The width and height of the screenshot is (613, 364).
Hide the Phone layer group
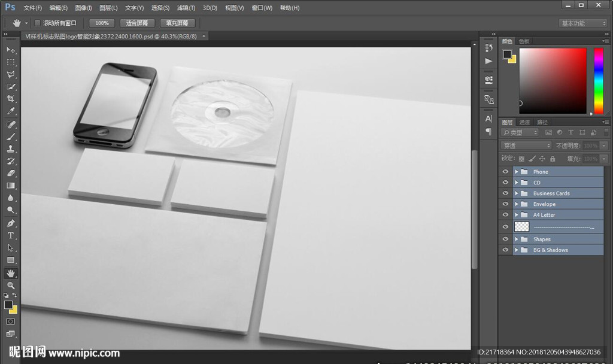505,172
